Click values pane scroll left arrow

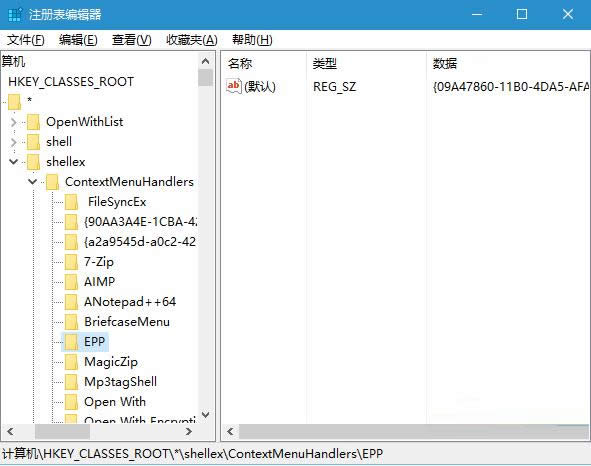click(230, 432)
